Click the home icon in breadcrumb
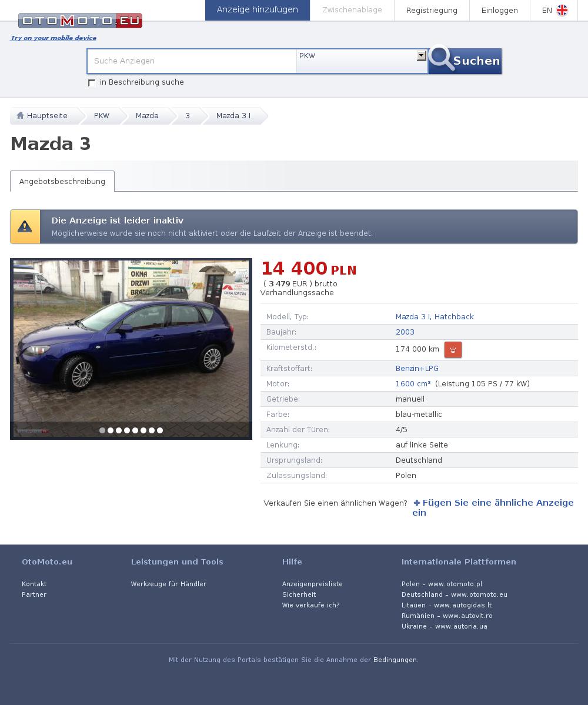 tap(20, 116)
